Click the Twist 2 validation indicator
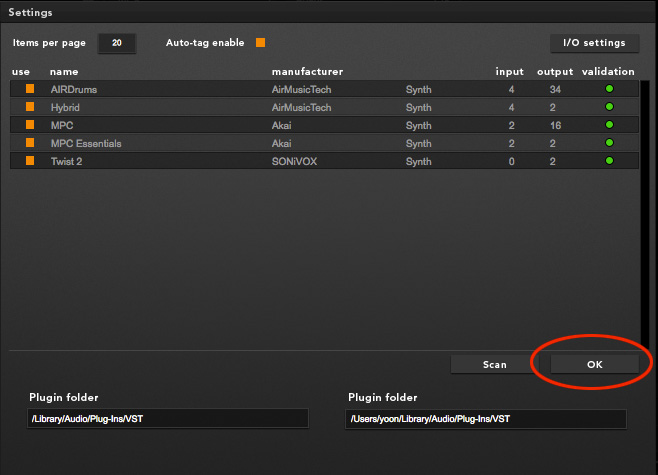Screen dimensions: 658x475 tap(609, 161)
